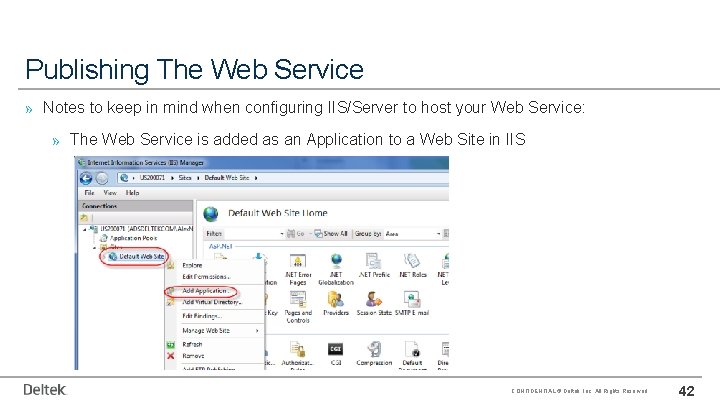The image size is (720, 405).
Task: Click the Connections panel header
Action: pos(136,206)
